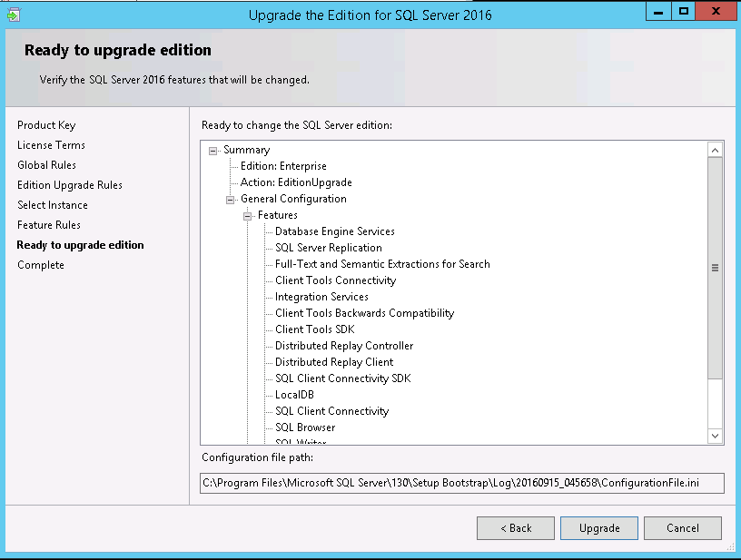Click the Configuration file path field
This screenshot has width=741, height=560.
pyautogui.click(x=461, y=483)
